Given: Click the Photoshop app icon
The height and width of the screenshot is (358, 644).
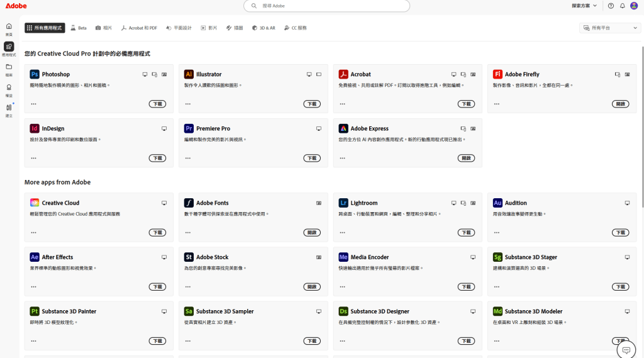Looking at the screenshot, I should click(x=35, y=74).
